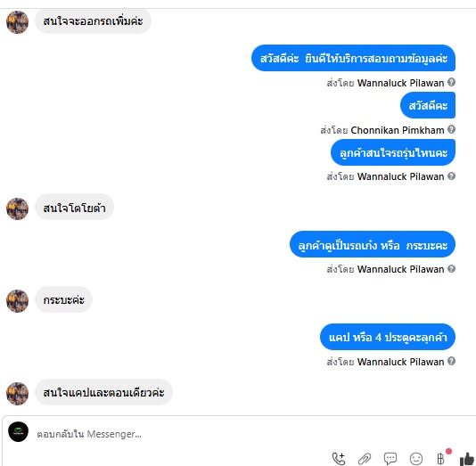
Task: Click the phone call icon
Action: 339,458
